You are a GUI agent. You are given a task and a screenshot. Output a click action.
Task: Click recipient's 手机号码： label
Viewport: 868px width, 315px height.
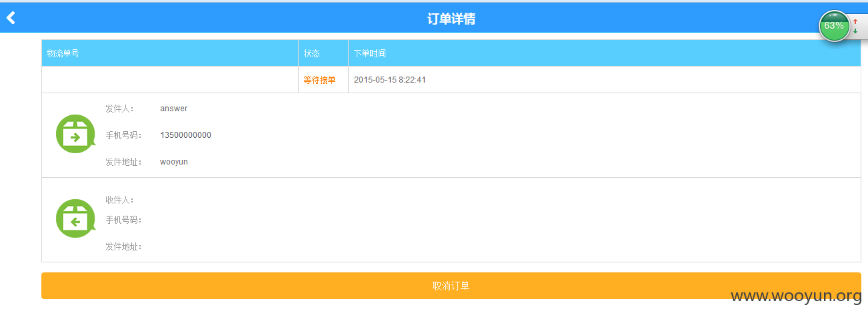pos(124,220)
